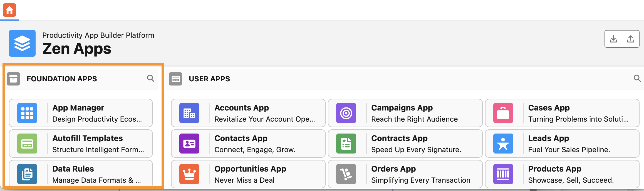
Task: Launch the Products App
Action: pyautogui.click(x=562, y=174)
